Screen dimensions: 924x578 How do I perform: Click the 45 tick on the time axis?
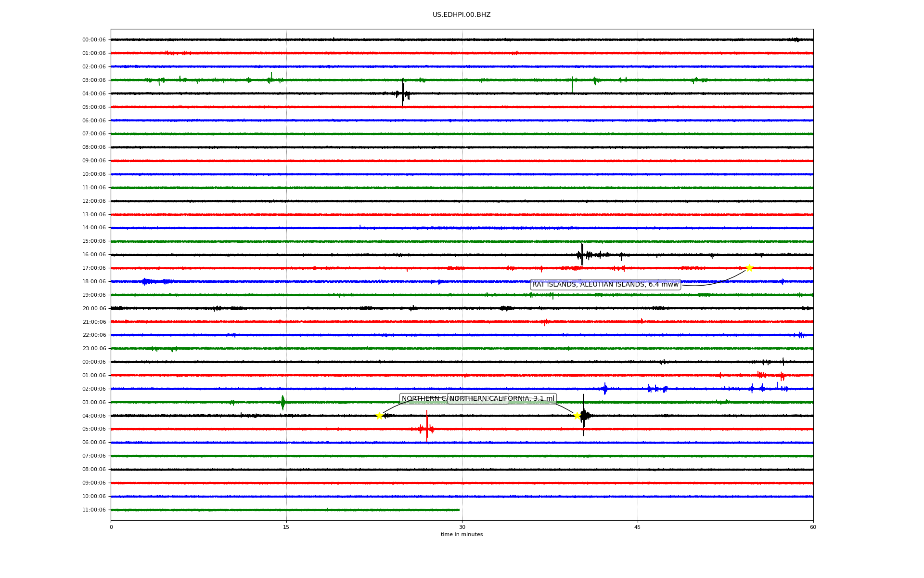point(638,527)
